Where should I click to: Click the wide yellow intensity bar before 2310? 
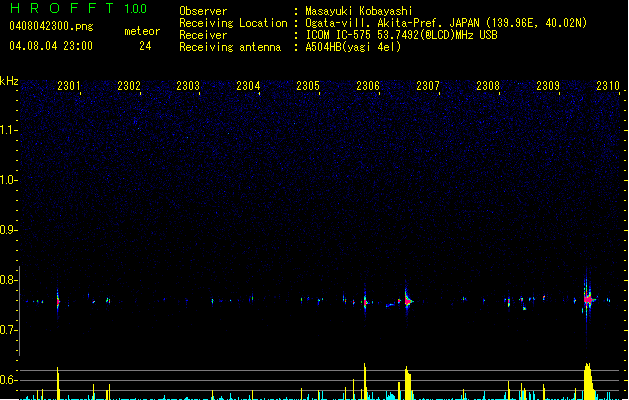tap(588, 382)
